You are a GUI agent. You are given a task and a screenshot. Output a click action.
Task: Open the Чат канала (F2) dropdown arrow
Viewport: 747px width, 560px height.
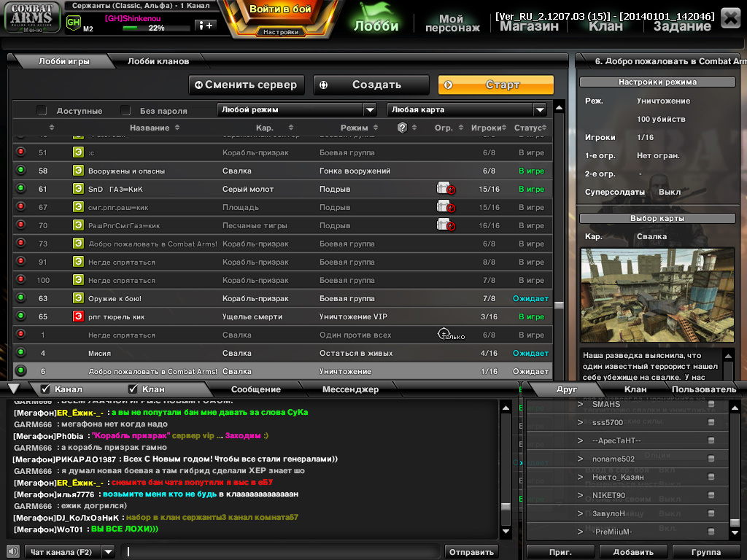tap(109, 552)
